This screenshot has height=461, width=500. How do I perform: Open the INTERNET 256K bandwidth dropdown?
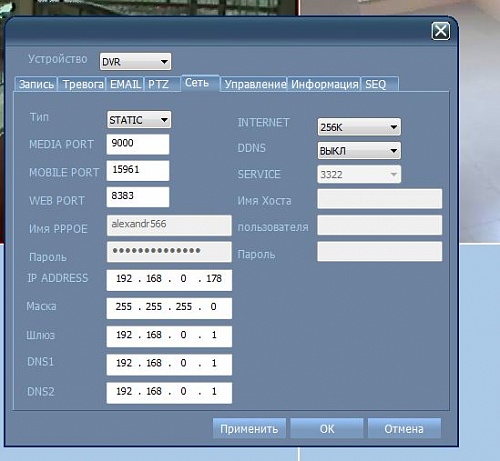click(x=359, y=127)
